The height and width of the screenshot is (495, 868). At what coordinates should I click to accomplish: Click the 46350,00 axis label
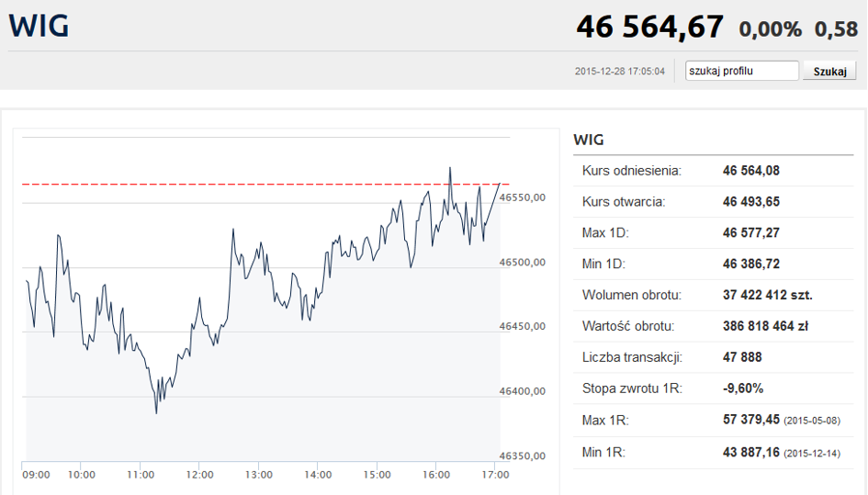click(522, 456)
